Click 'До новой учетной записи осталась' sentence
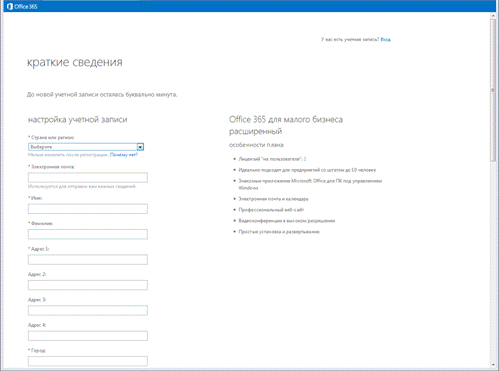The height and width of the screenshot is (371, 499). [x=102, y=95]
